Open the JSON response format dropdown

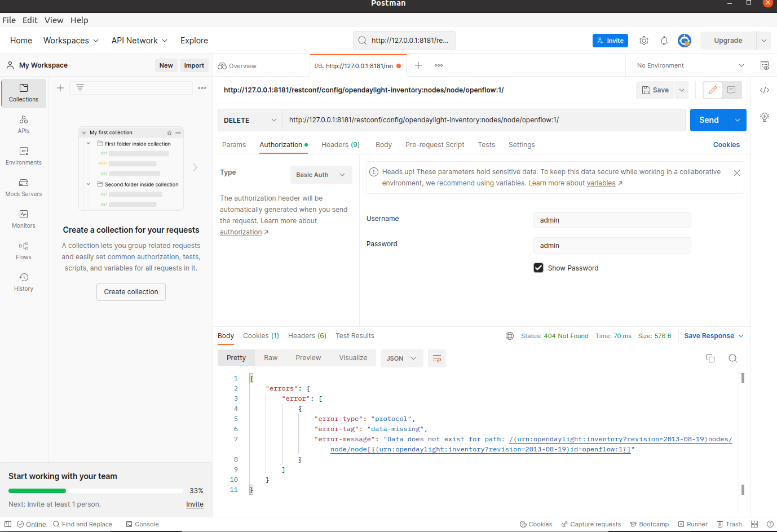[x=402, y=358]
